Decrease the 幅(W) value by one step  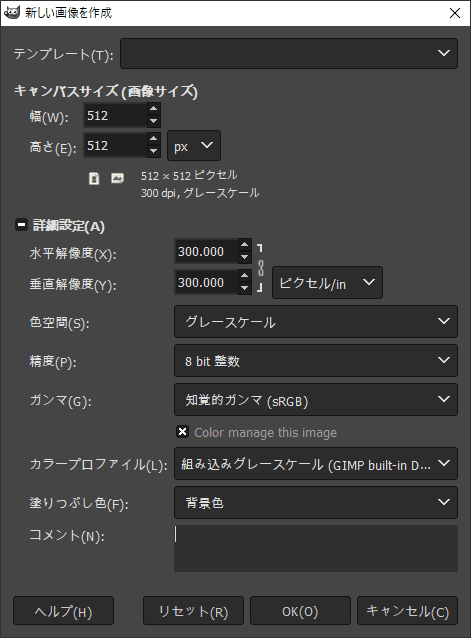(153, 121)
